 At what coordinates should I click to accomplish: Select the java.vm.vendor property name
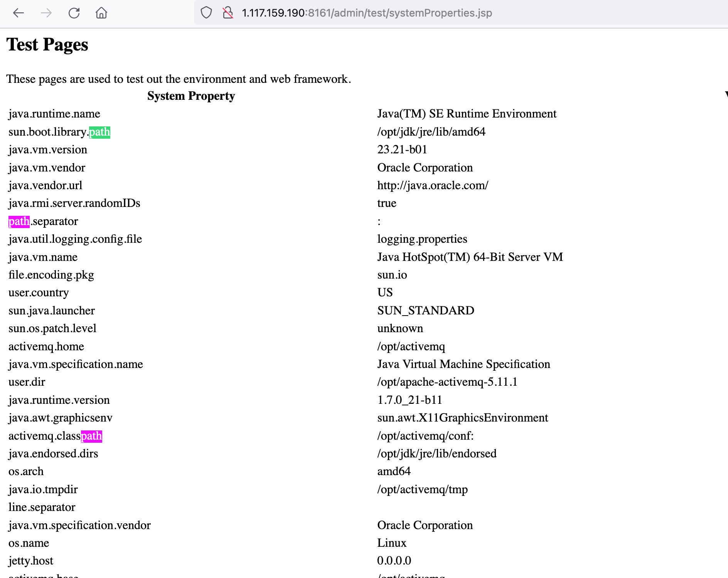(x=47, y=168)
